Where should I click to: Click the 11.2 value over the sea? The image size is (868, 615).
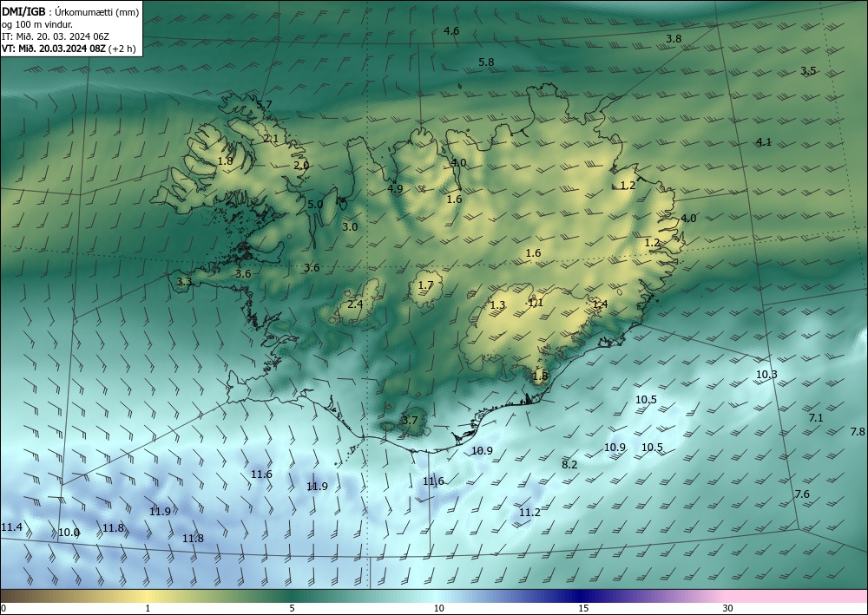point(529,512)
